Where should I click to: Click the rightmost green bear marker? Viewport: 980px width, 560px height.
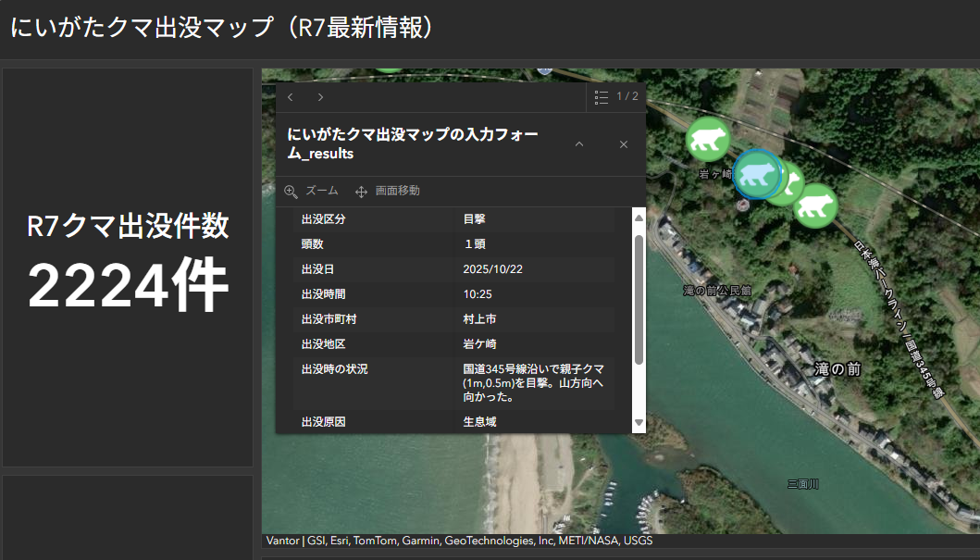[815, 205]
